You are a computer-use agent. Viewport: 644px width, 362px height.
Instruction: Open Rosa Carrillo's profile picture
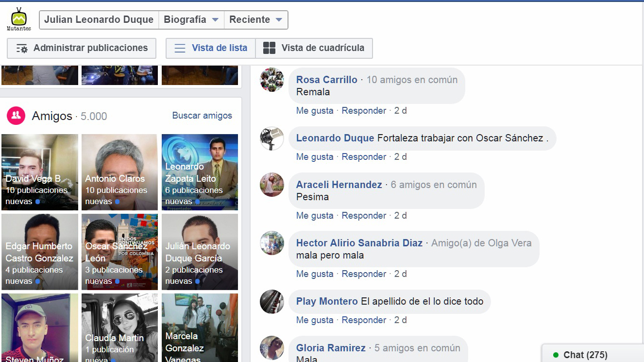pos(272,80)
